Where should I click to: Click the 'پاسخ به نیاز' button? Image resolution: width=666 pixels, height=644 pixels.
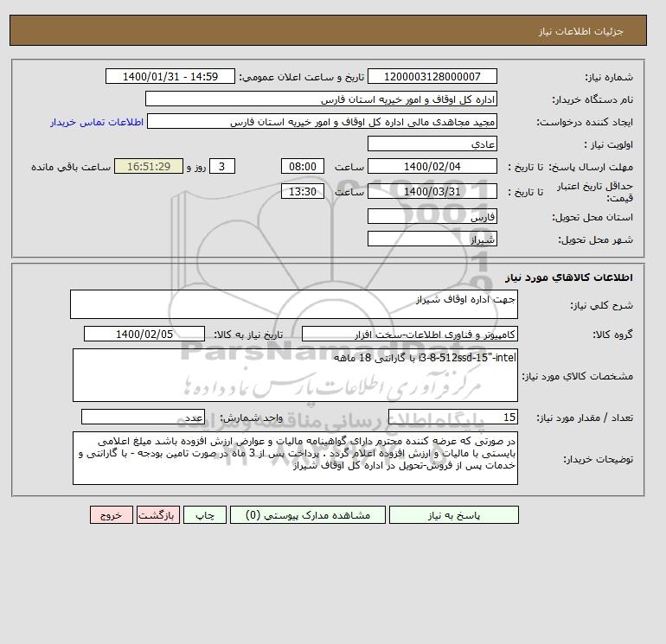tap(453, 515)
